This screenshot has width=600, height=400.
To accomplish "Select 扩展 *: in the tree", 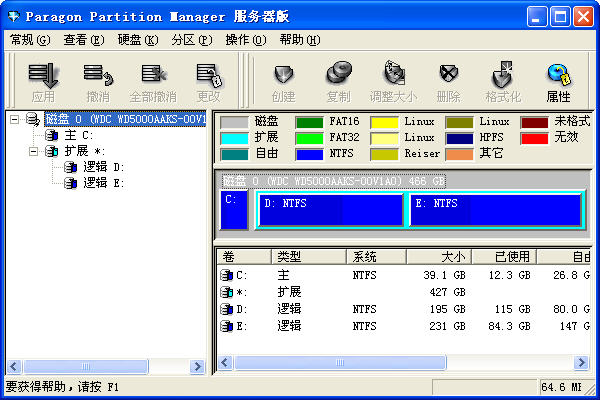I will coord(84,151).
